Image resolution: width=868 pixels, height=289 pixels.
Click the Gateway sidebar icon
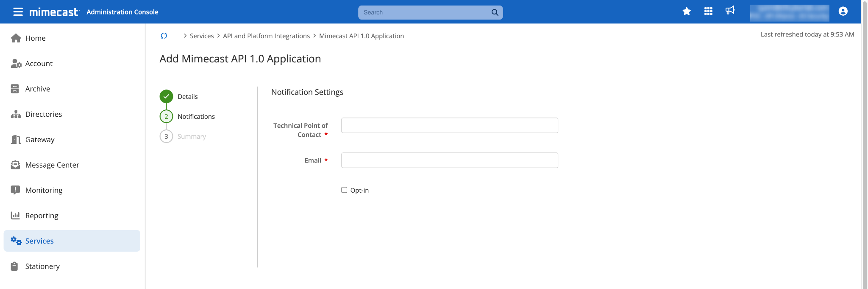(x=16, y=140)
